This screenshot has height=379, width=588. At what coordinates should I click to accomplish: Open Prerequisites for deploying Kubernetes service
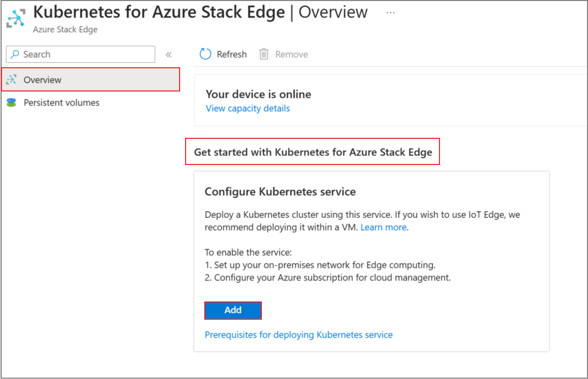298,335
